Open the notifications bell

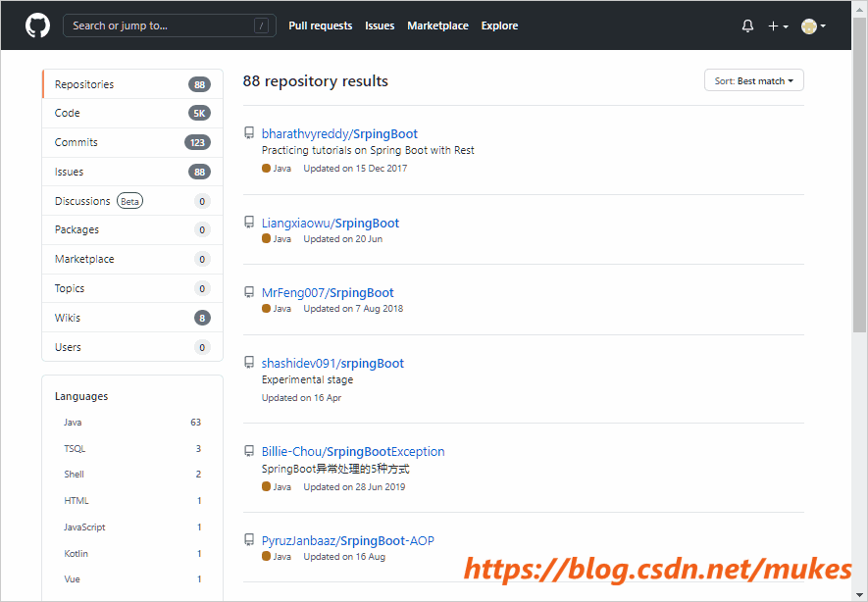pos(747,25)
